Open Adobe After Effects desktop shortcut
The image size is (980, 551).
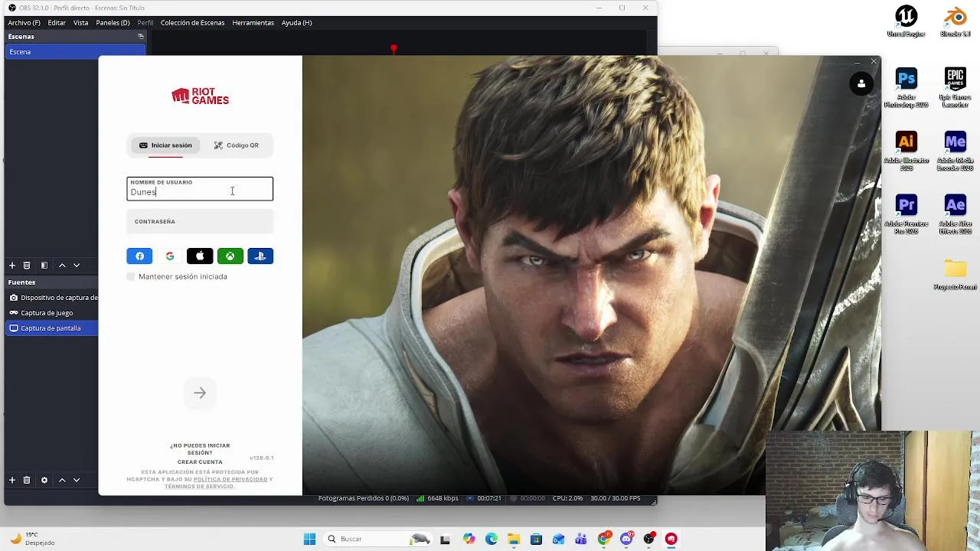tap(955, 215)
